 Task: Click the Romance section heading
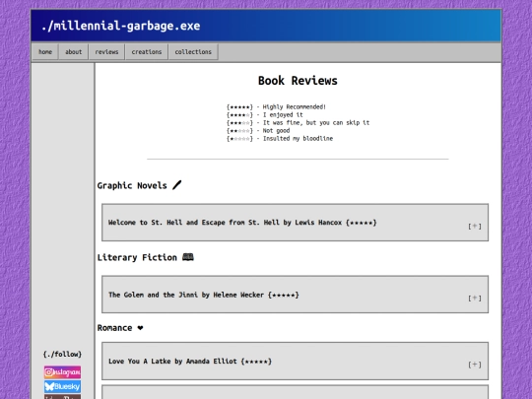coord(114,328)
